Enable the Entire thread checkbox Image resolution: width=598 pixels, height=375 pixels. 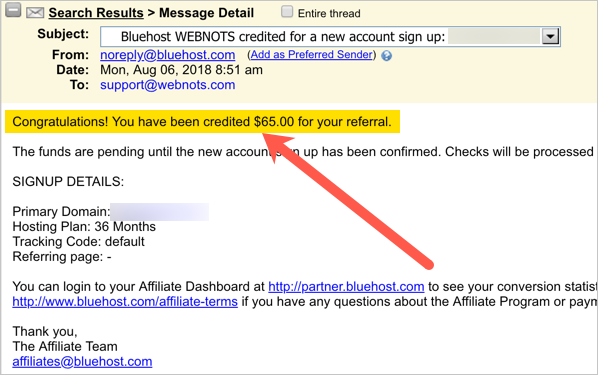[x=287, y=12]
